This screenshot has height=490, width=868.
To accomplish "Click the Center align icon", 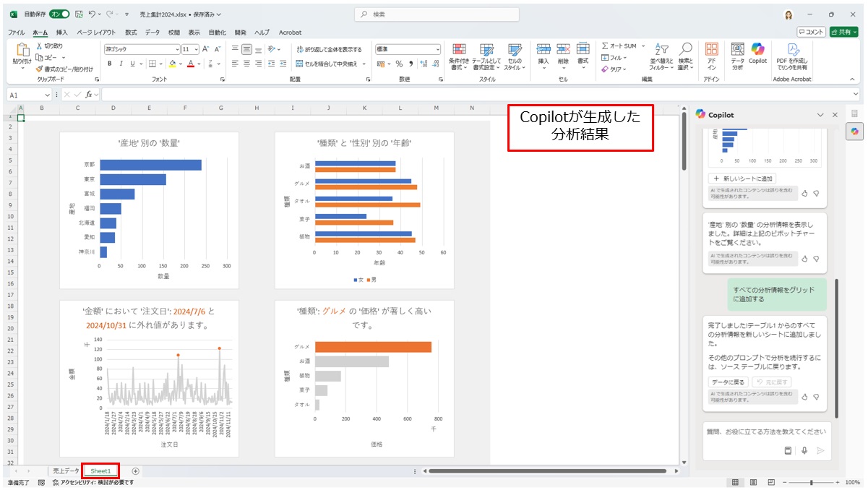I will pos(246,64).
